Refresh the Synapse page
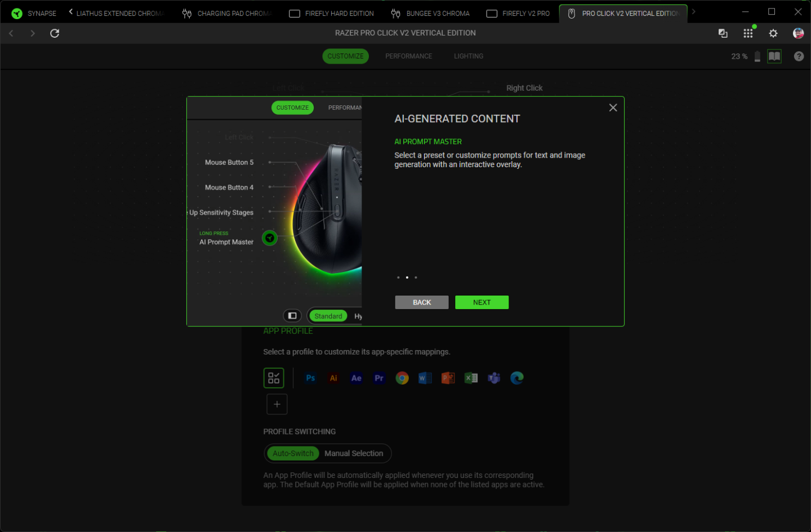The width and height of the screenshot is (811, 532). pos(55,33)
